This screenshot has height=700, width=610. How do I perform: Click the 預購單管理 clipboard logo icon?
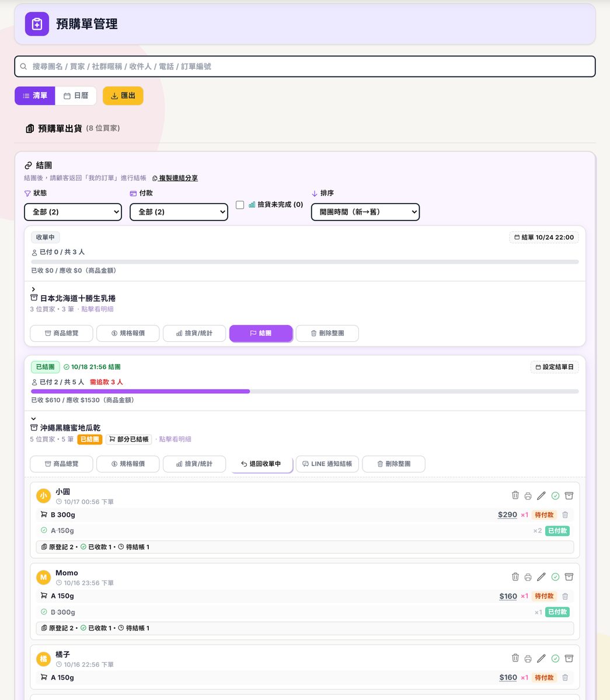pyautogui.click(x=37, y=24)
